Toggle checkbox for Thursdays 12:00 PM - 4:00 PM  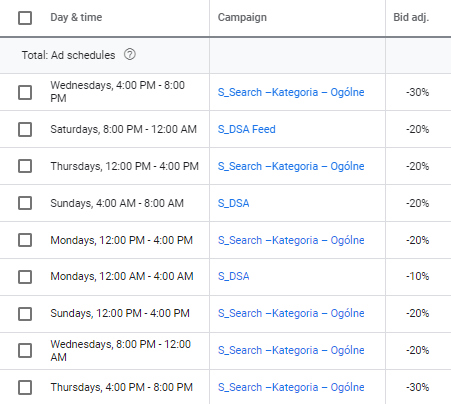coord(25,166)
